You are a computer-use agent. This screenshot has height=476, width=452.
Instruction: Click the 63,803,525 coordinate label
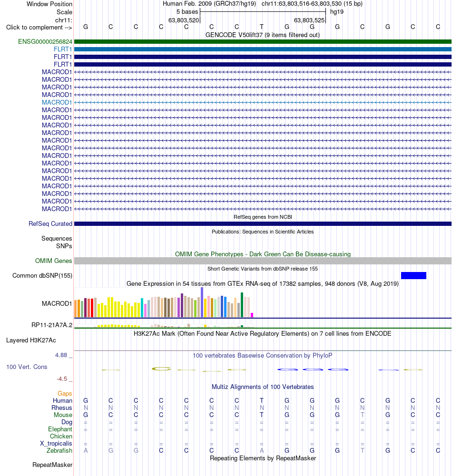pyautogui.click(x=309, y=20)
